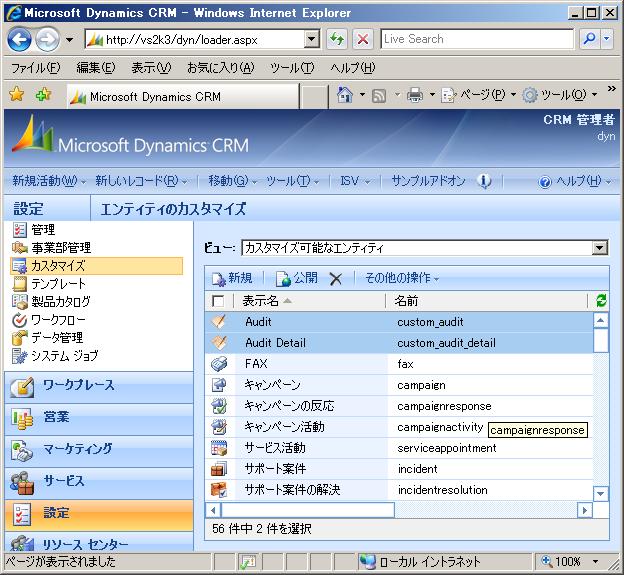This screenshot has height=575, width=624.
Task: Open the recent pages dropdown next to Forward
Action: click(69, 39)
